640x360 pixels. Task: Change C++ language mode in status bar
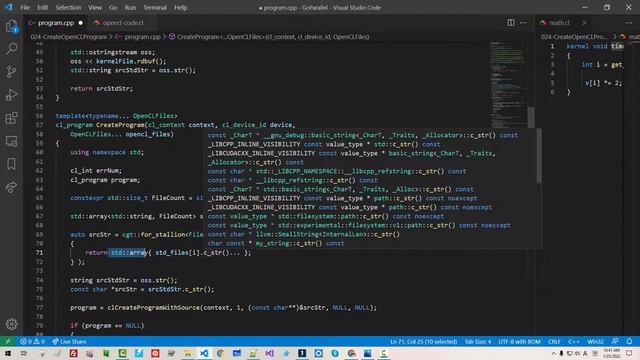574,341
